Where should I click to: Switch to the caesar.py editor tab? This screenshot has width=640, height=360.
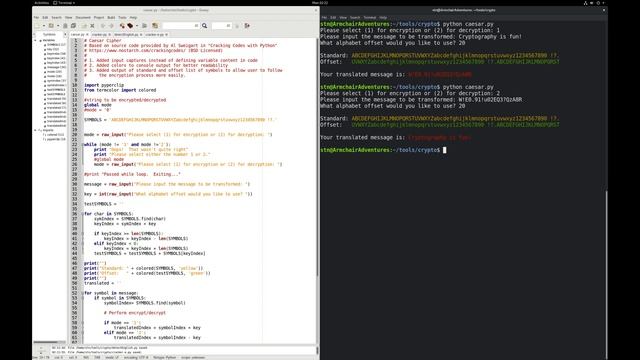tap(77, 35)
